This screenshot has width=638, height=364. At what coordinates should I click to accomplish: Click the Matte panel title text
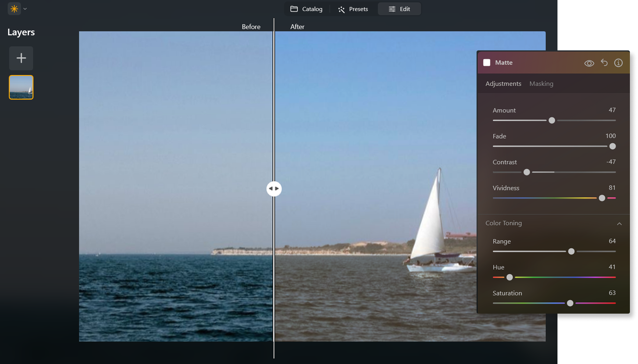[504, 63]
